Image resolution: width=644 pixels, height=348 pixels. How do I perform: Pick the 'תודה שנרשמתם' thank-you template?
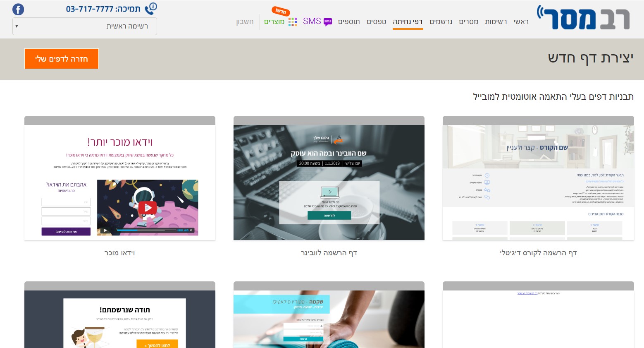pos(120,319)
